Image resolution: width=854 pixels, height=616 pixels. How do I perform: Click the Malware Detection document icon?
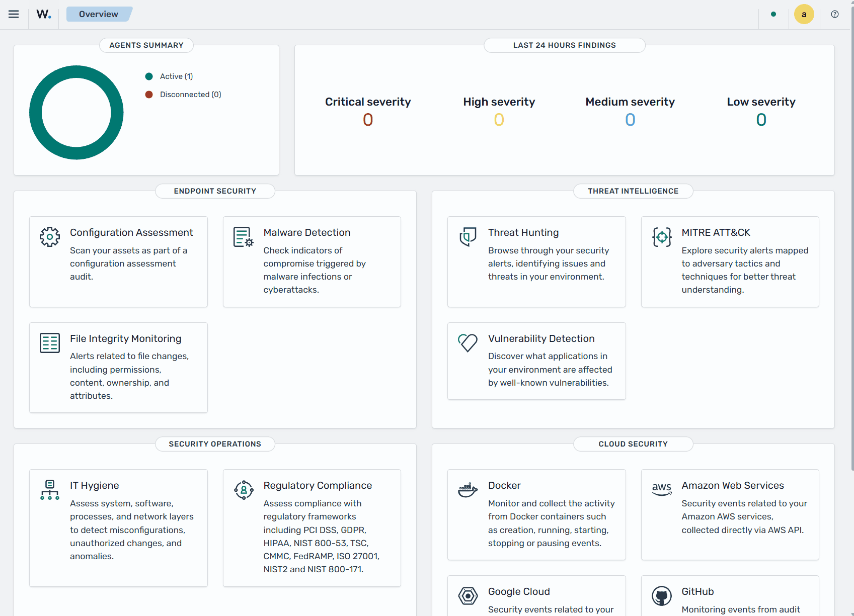click(244, 237)
